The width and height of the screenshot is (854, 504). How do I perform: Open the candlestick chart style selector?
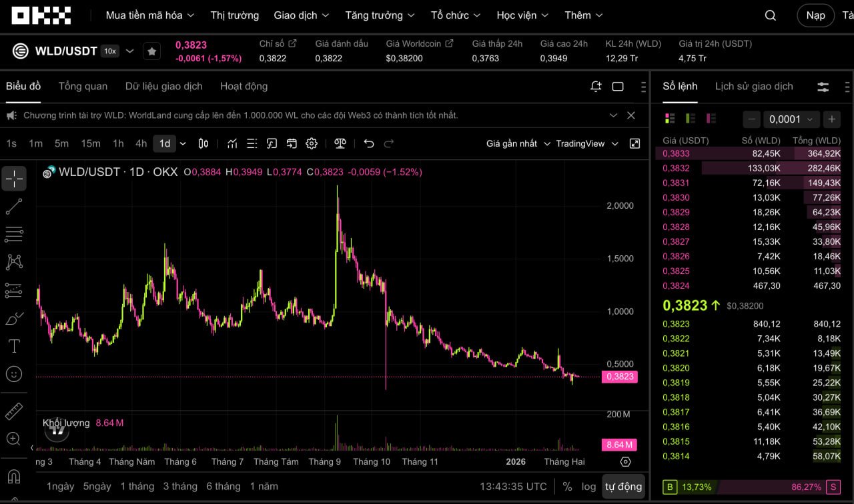[203, 143]
